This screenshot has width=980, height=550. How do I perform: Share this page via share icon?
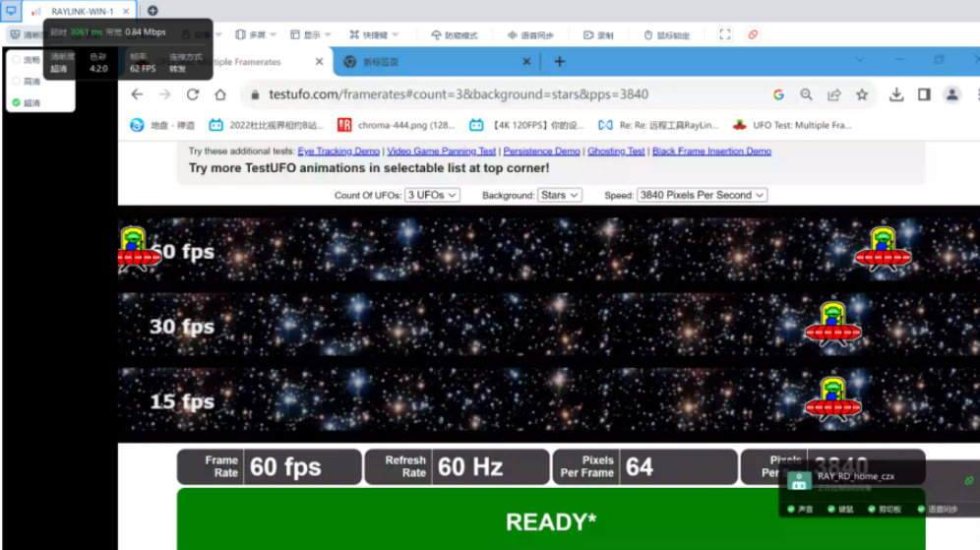[834, 94]
